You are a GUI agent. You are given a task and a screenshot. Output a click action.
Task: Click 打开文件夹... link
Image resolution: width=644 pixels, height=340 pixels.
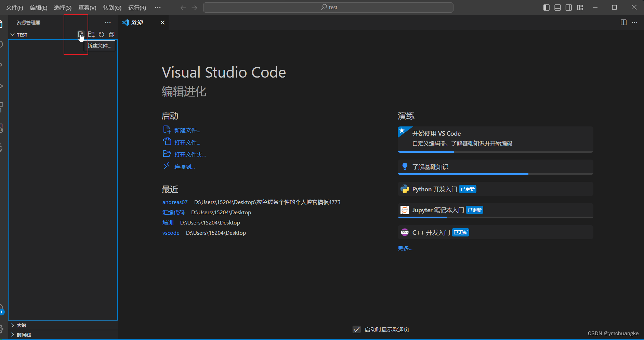point(190,154)
